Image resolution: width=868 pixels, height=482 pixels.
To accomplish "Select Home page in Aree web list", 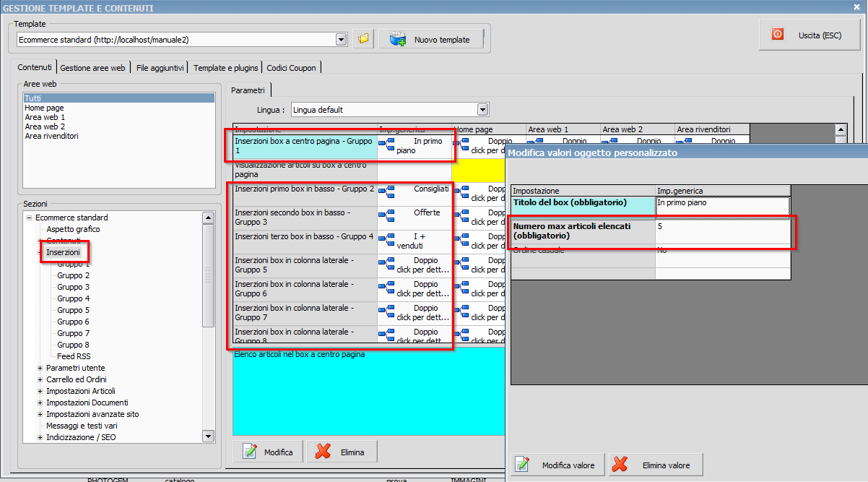I will (44, 108).
